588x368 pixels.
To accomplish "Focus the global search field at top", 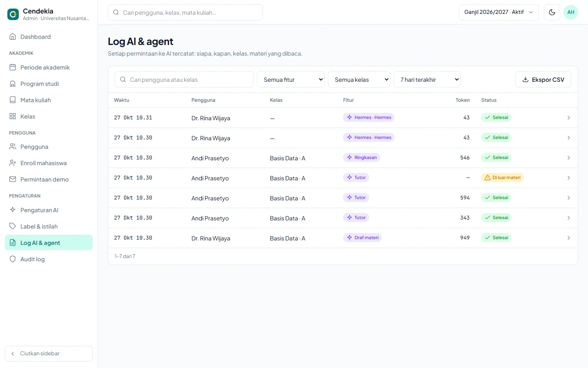I will (185, 12).
